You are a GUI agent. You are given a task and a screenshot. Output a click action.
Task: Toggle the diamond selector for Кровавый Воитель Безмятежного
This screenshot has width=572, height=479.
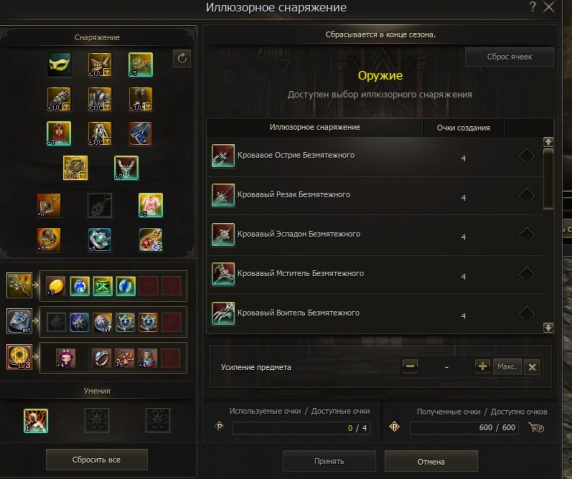pos(527,314)
